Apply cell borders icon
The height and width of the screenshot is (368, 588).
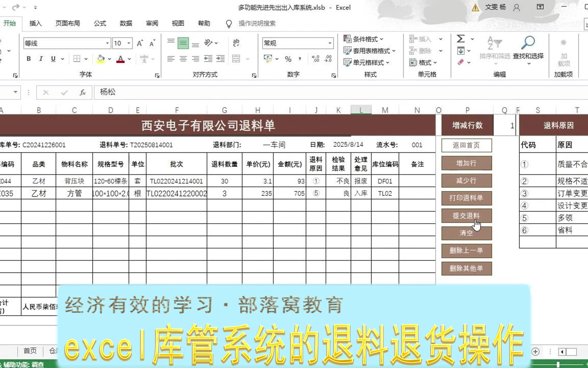click(x=77, y=59)
